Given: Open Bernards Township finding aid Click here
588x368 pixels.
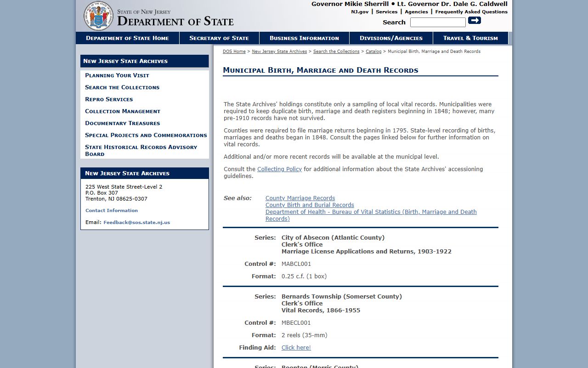Looking at the screenshot, I should (x=296, y=348).
